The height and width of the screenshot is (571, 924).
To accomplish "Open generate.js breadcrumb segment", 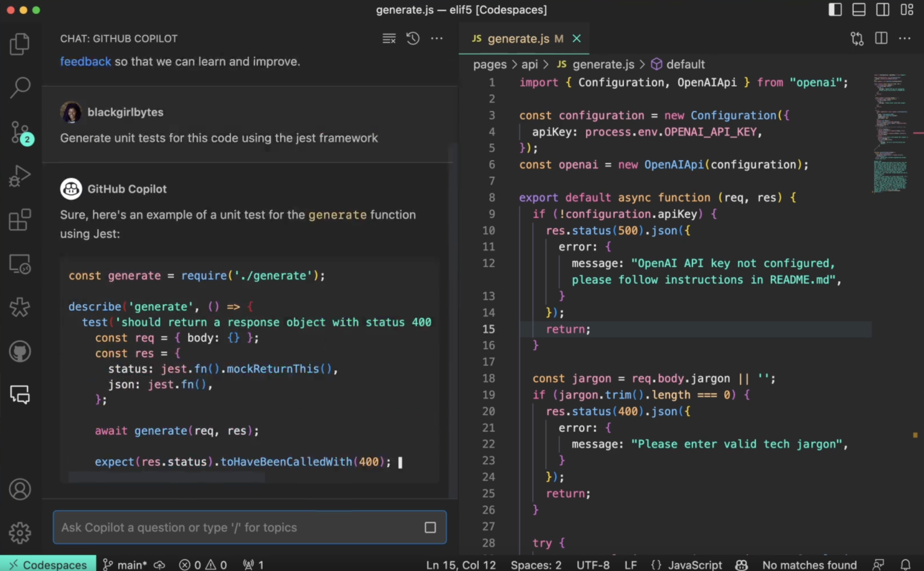I will [x=595, y=64].
